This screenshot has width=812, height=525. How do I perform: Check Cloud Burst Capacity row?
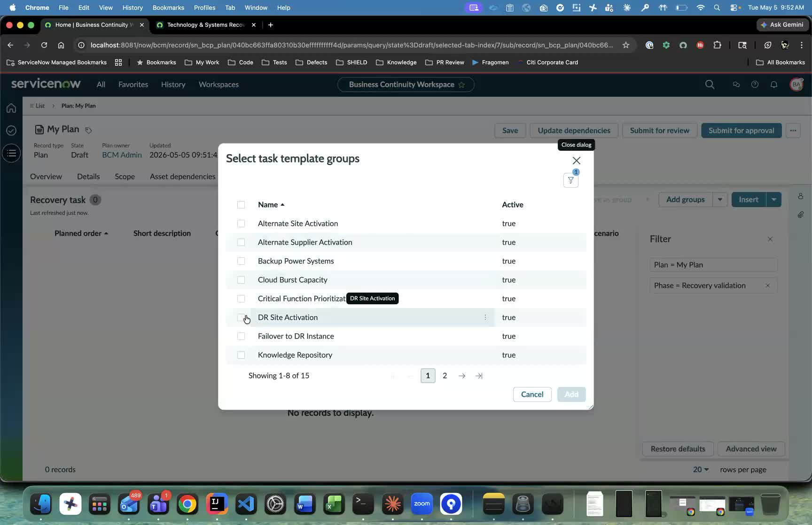(x=241, y=280)
